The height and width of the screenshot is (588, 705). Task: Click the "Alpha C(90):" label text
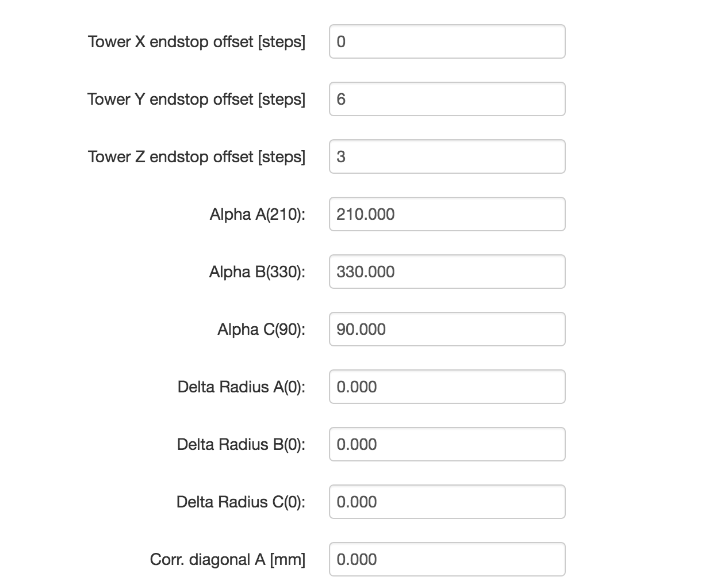click(x=261, y=329)
